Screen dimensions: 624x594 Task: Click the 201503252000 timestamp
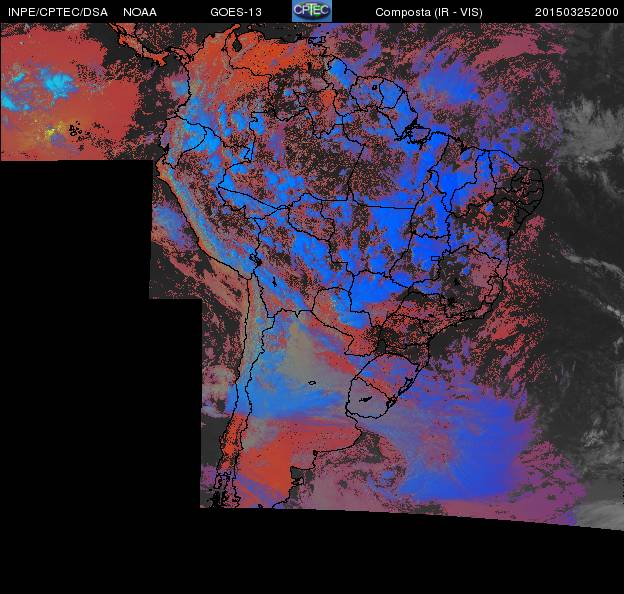click(577, 12)
